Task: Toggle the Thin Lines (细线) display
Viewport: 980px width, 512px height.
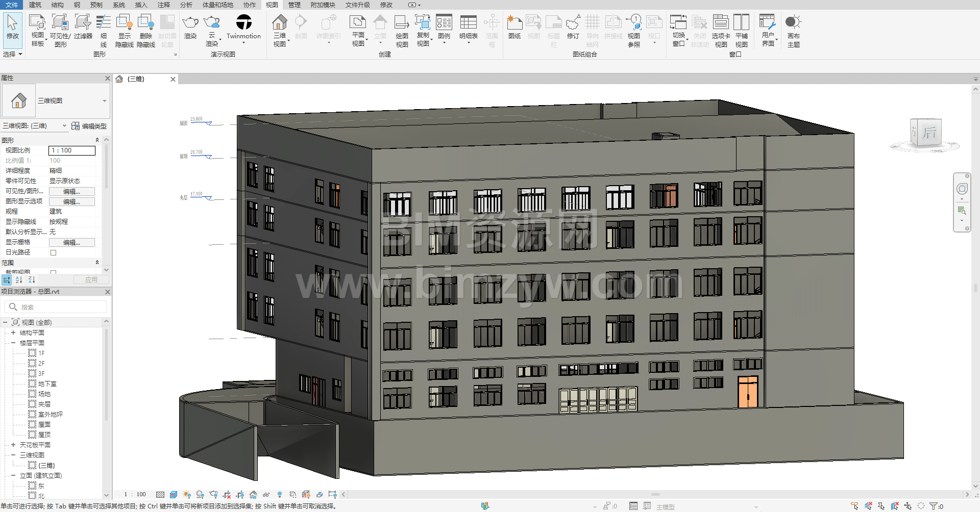Action: (104, 22)
